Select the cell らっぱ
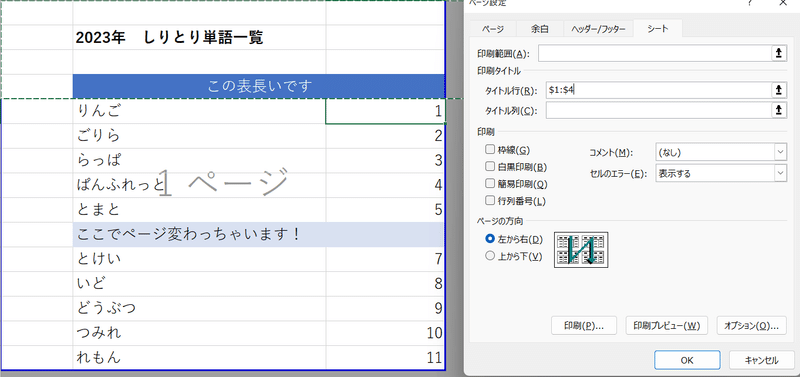 click(199, 160)
